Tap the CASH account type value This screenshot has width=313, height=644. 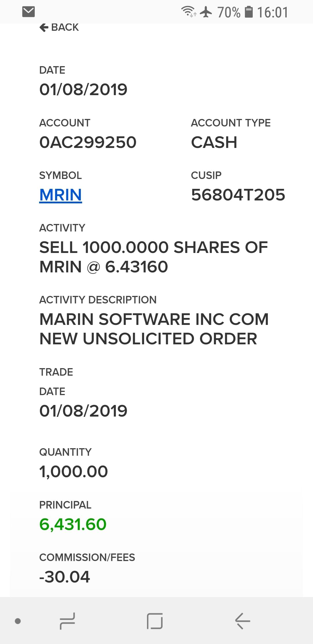(214, 142)
